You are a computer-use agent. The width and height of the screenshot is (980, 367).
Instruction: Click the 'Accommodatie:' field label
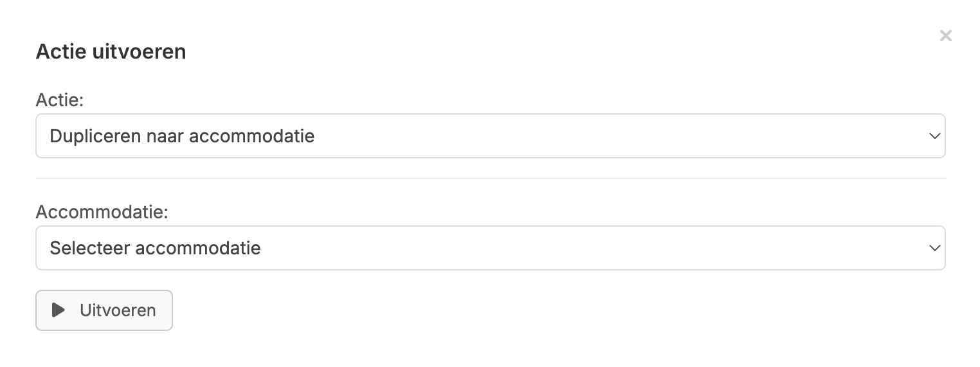(102, 212)
